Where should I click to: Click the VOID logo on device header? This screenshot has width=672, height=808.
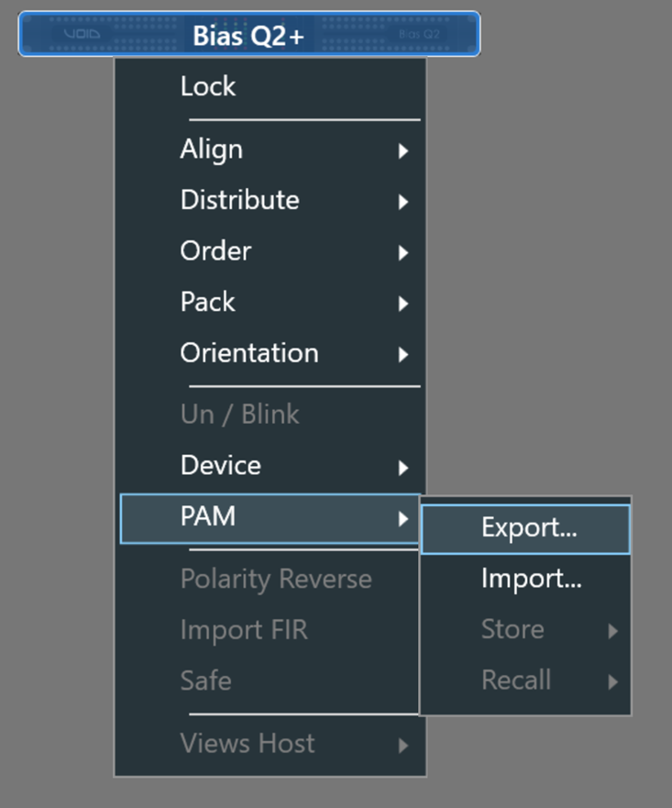coord(82,35)
